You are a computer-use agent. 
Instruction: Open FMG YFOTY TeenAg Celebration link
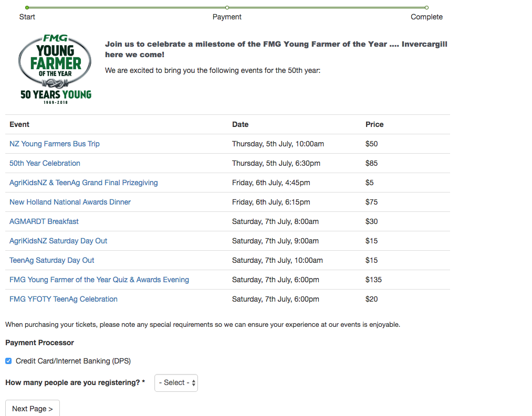[64, 299]
